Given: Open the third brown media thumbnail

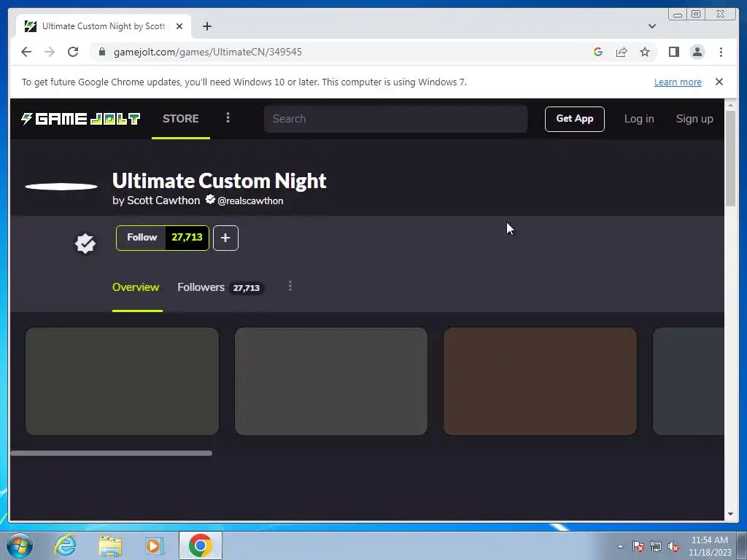Looking at the screenshot, I should [541, 381].
